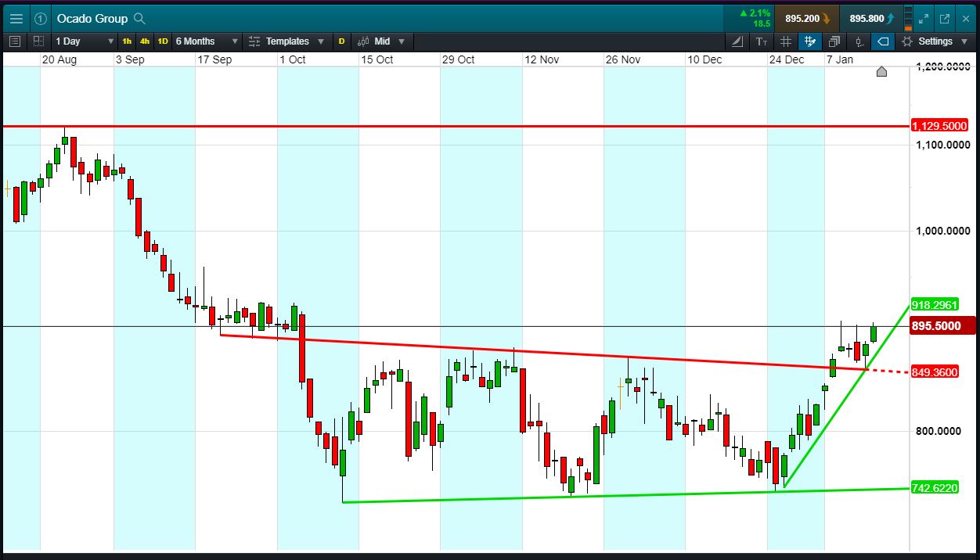Screen dimensions: 980x560
Task: Toggle the crosshair grid with pen icon
Action: click(810, 41)
